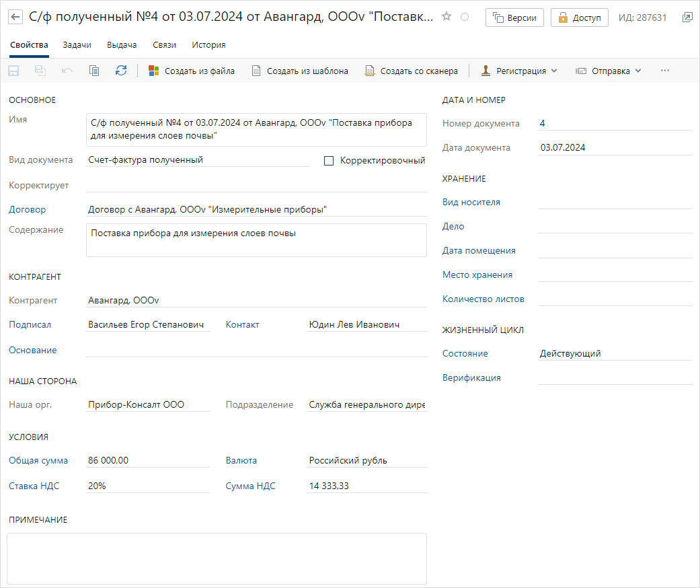700x588 pixels.
Task: Click Создать из шаблона toolbar button
Action: pos(300,71)
